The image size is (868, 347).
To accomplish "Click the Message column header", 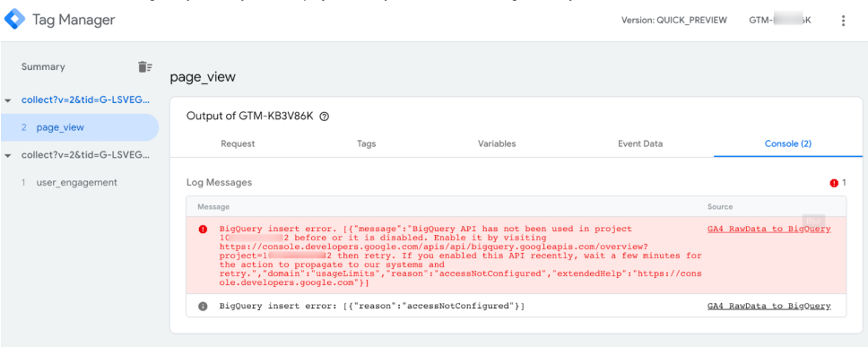I will click(x=213, y=207).
